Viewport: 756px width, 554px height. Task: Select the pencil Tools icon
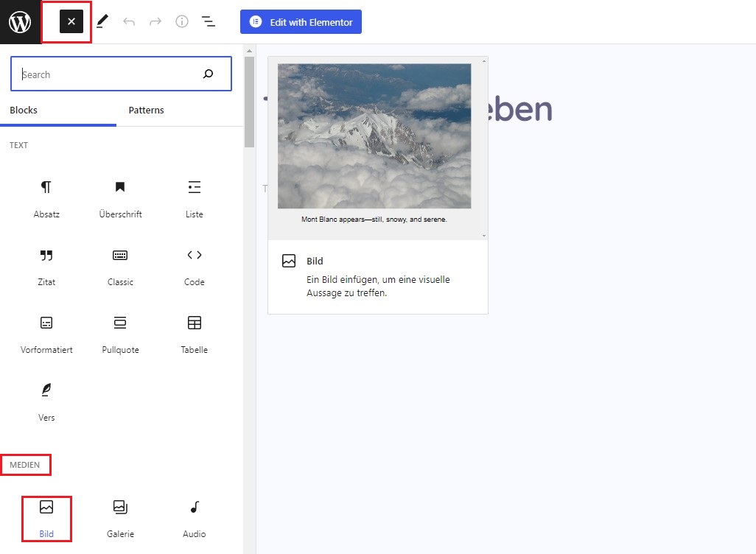102,21
